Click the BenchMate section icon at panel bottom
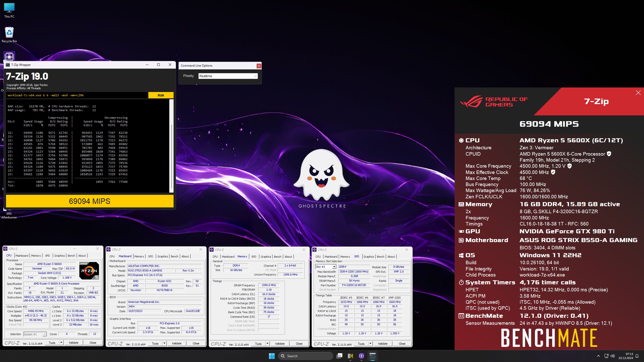Screen dimensions: 644x362 [461, 316]
